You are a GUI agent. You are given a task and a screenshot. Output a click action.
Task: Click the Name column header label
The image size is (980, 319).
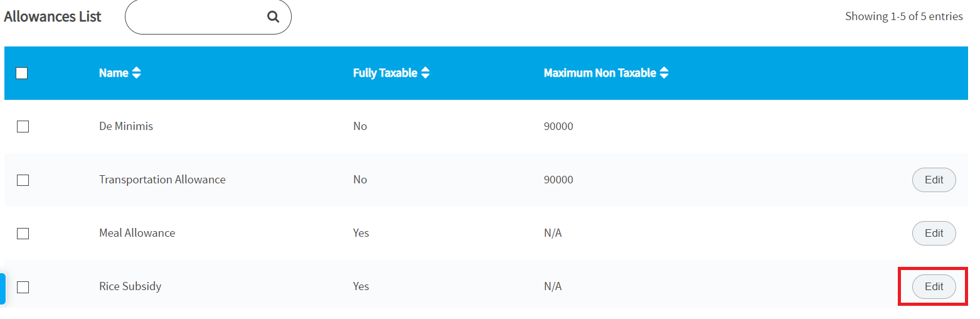pyautogui.click(x=114, y=73)
